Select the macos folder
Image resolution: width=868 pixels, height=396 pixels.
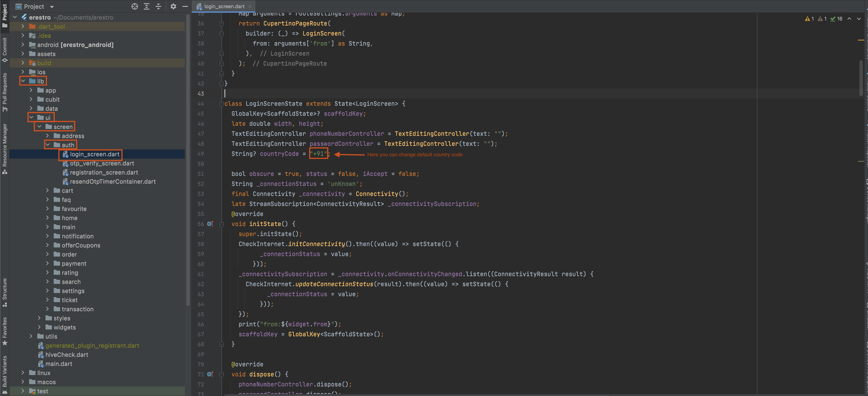point(46,382)
